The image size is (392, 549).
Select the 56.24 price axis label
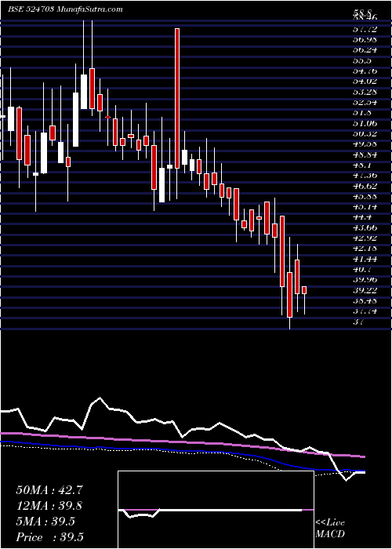tap(365, 49)
